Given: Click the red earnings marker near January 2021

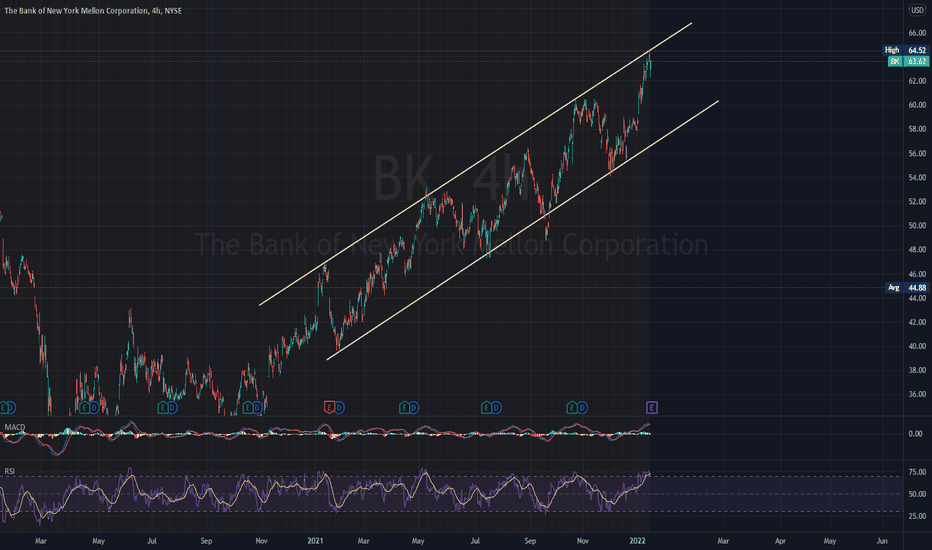Looking at the screenshot, I should [x=329, y=407].
